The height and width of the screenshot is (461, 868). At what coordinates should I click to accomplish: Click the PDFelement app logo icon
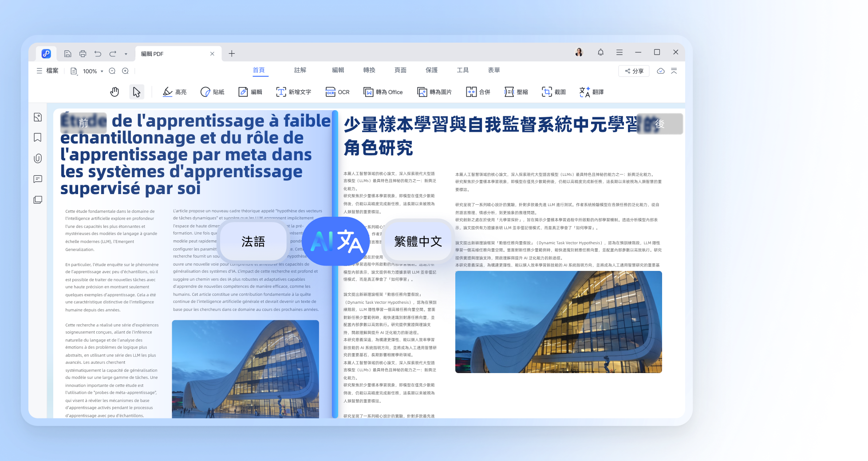pyautogui.click(x=46, y=54)
